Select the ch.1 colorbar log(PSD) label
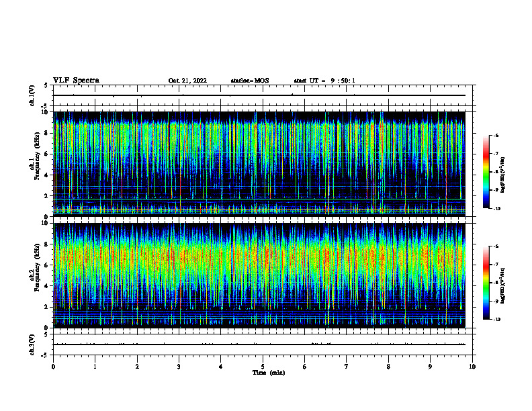Screen dimensions: 532x411 [x=503, y=175]
